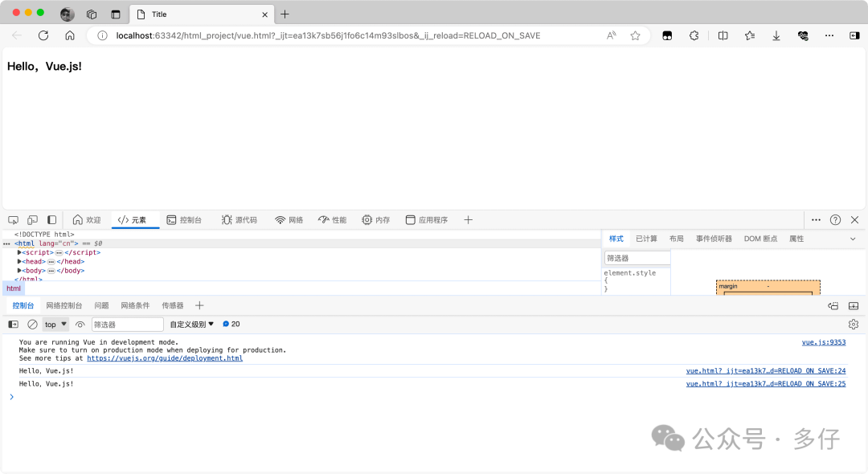
Task: Click html breadcrumb item
Action: tap(14, 288)
